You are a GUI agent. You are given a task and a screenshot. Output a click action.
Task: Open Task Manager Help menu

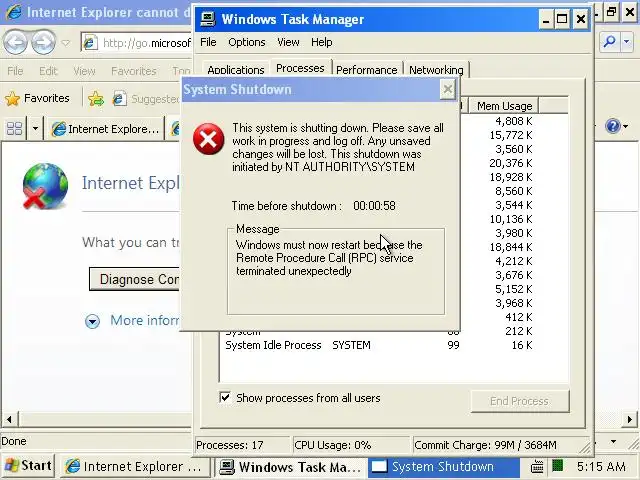322,42
